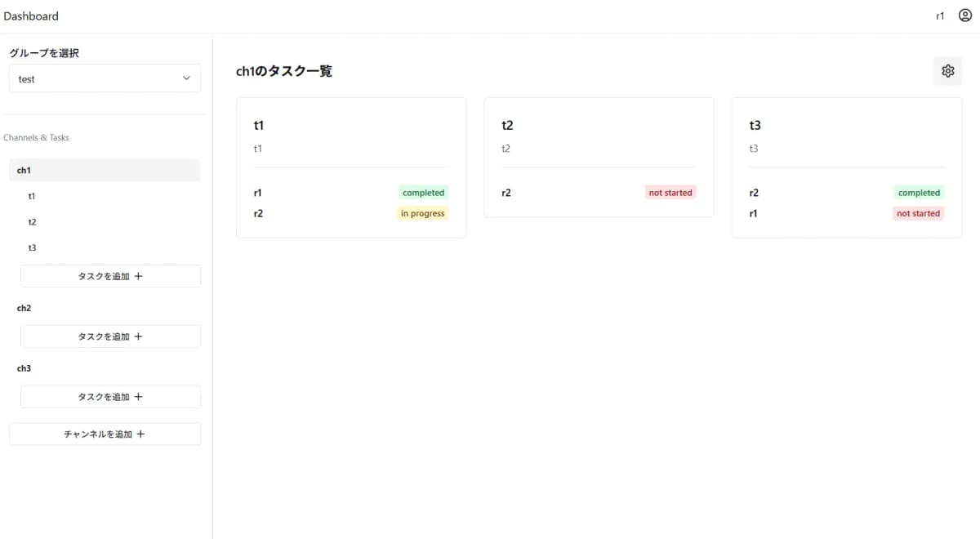
Task: Select channel ch2 in sidebar
Action: [x=24, y=309]
